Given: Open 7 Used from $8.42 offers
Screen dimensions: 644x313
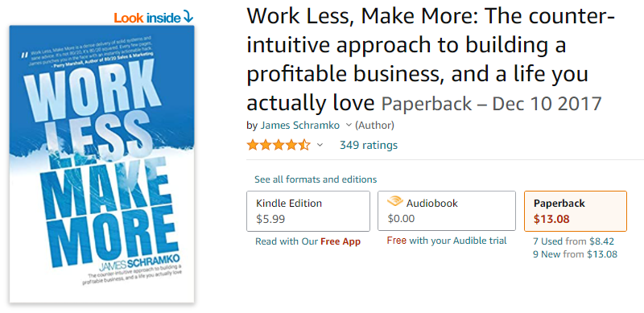Looking at the screenshot, I should [x=573, y=241].
